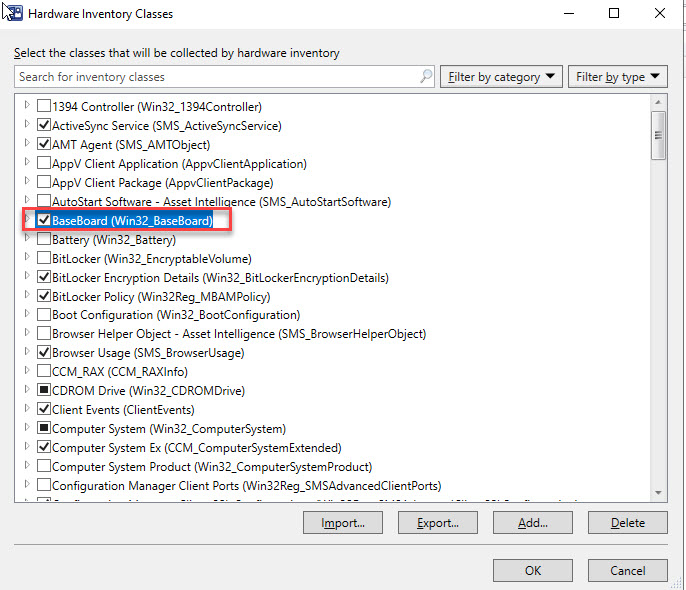
Task: Click the Export... button
Action: (437, 523)
